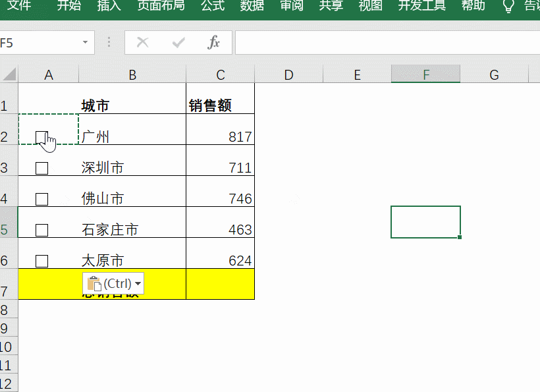Viewport: 540px width, 392px height.
Task: Grab the fill handle of cell F5
Action: [460, 237]
